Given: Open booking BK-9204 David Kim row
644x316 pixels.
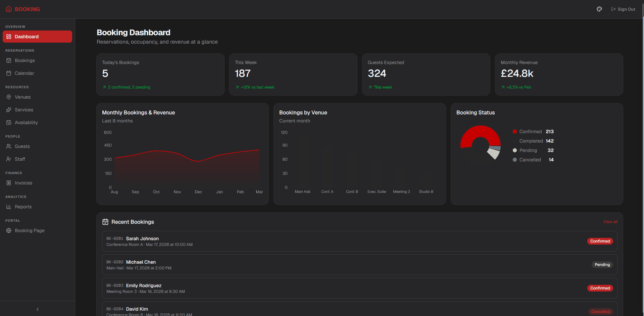Looking at the screenshot, I should tap(360, 309).
